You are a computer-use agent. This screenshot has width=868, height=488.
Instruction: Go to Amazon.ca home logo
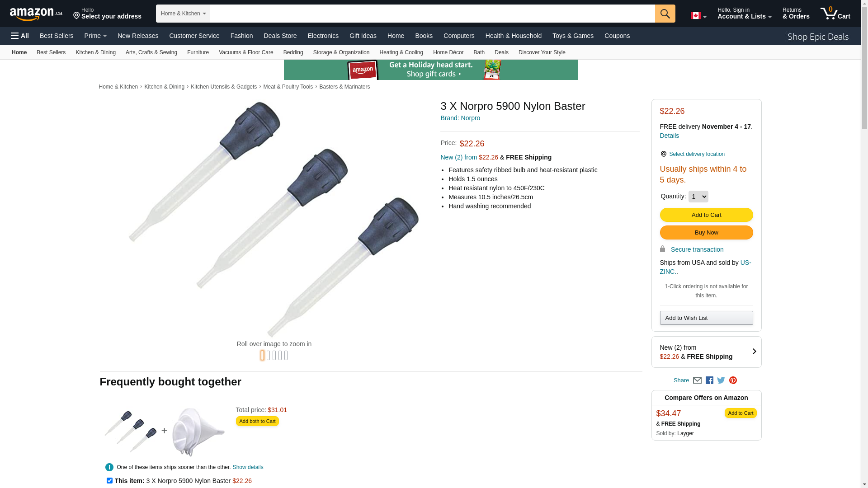(36, 14)
